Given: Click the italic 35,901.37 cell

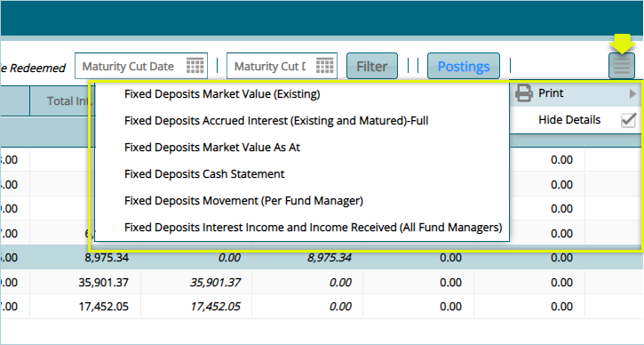Looking at the screenshot, I should 215,283.
